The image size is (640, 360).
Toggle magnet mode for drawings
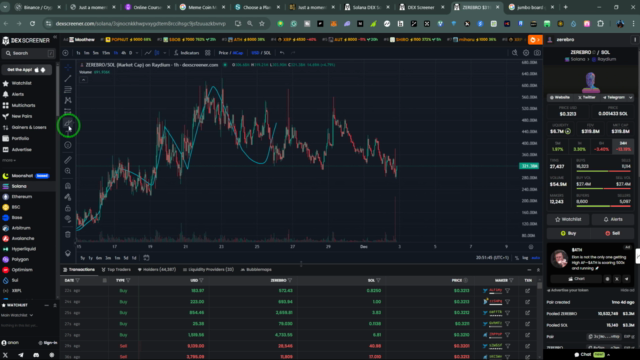pyautogui.click(x=68, y=186)
